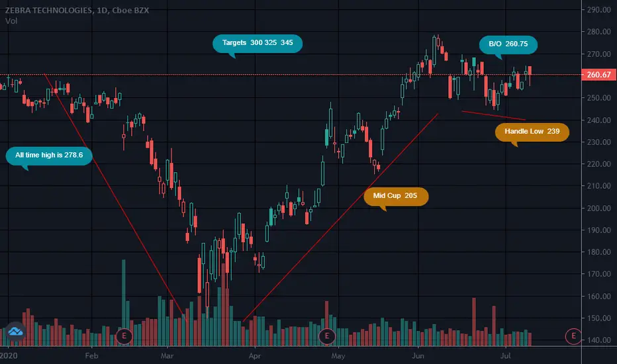This screenshot has height=364, width=617.
Task: Click the upcoming earnings marker at far right
Action: [x=574, y=336]
